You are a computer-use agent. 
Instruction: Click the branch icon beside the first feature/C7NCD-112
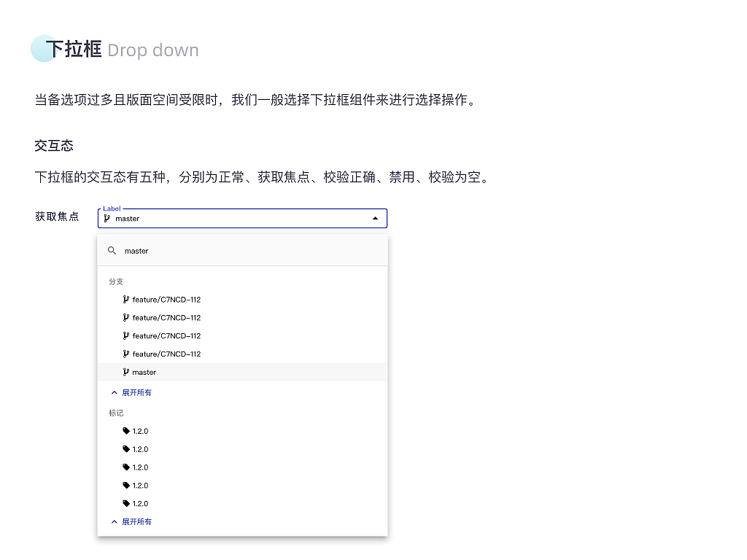tap(125, 299)
